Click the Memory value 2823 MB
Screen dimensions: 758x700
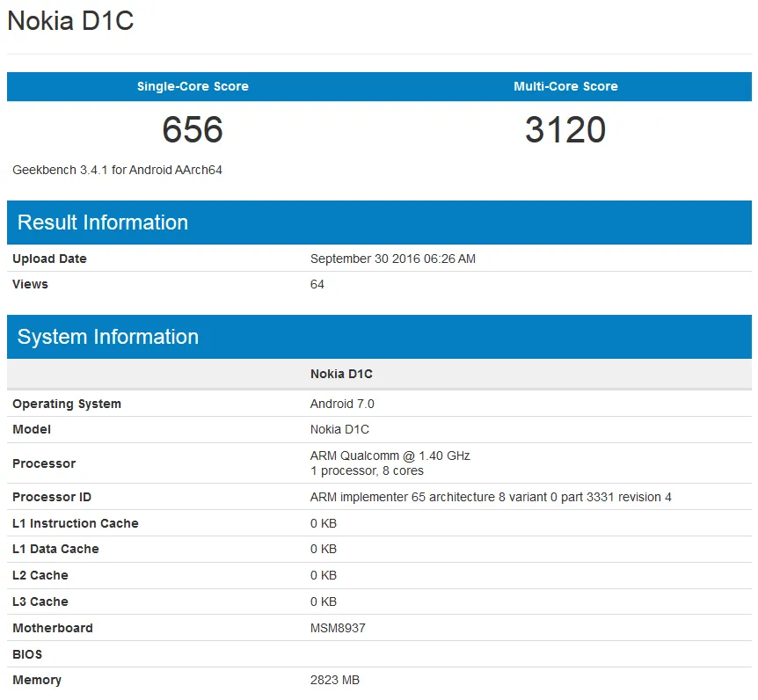335,680
